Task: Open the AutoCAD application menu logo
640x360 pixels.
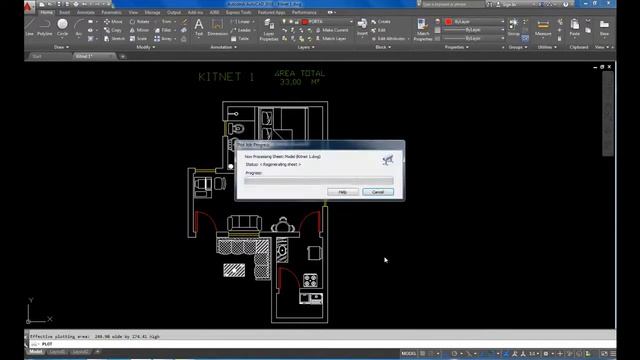Action: point(29,6)
